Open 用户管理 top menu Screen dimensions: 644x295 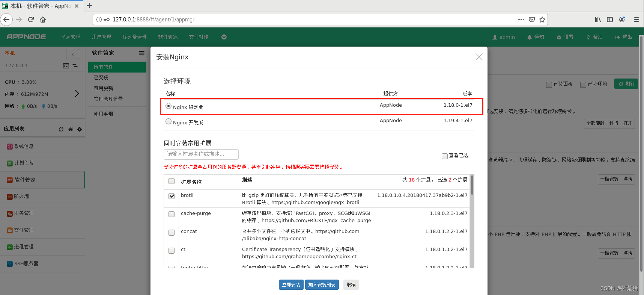point(102,37)
